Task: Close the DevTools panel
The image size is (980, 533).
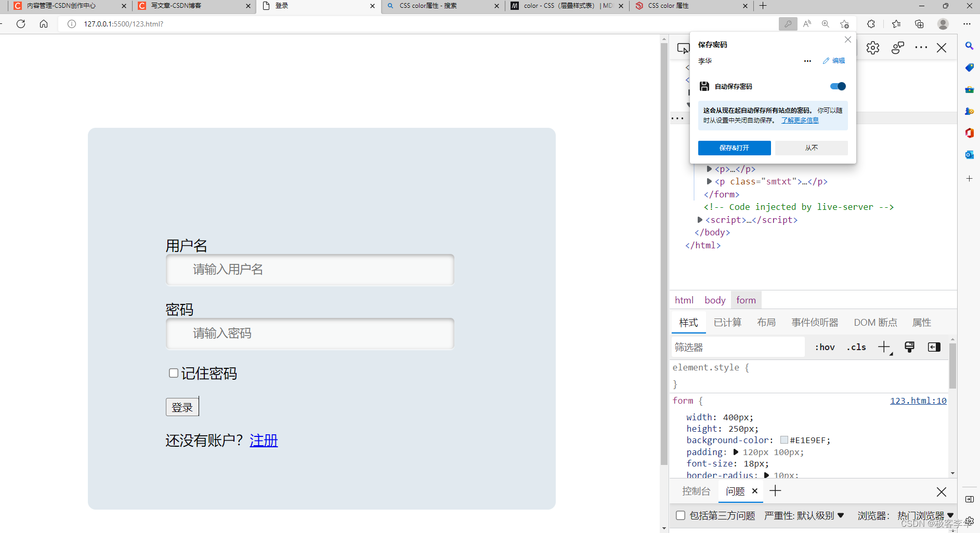Action: click(942, 48)
